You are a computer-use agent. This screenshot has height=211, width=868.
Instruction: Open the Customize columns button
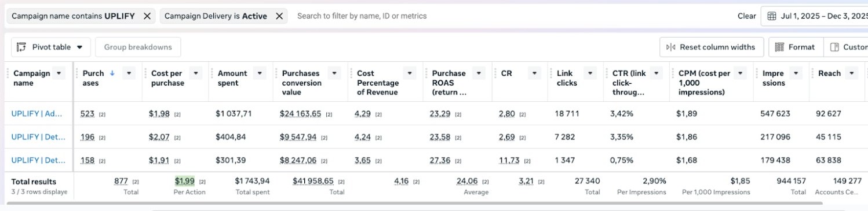click(846, 47)
